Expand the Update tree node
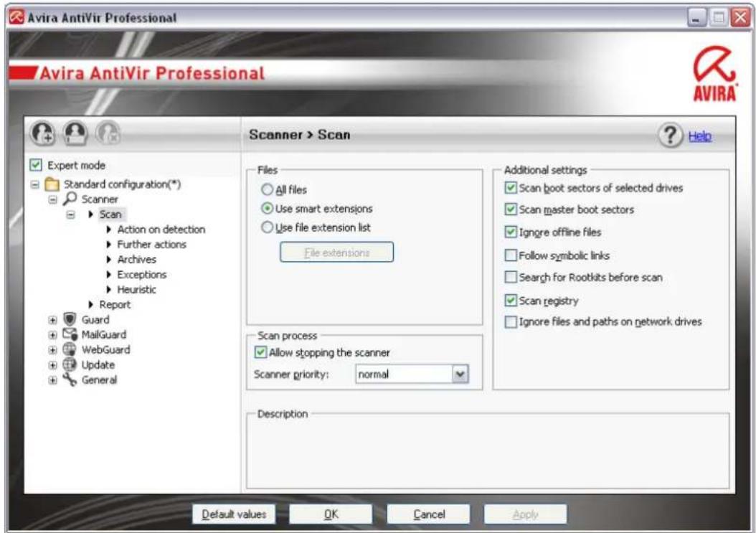The width and height of the screenshot is (756, 533). pyautogui.click(x=52, y=365)
